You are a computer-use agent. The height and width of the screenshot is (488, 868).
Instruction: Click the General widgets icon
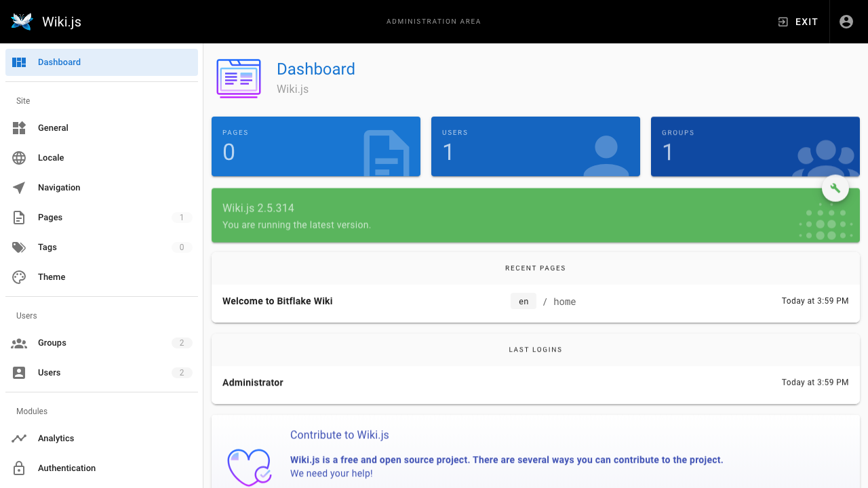(x=19, y=128)
